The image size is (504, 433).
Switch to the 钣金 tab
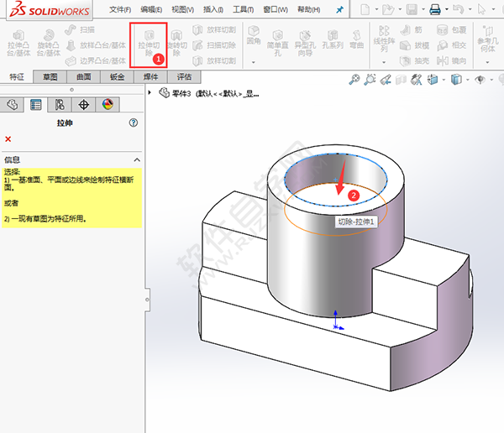coord(117,76)
